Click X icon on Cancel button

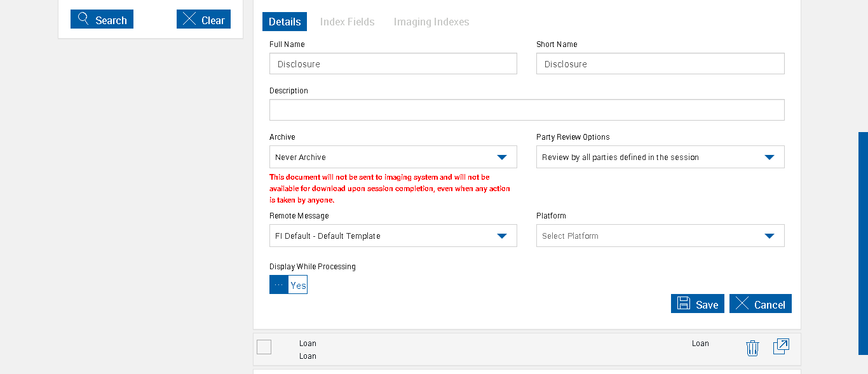pyautogui.click(x=742, y=304)
